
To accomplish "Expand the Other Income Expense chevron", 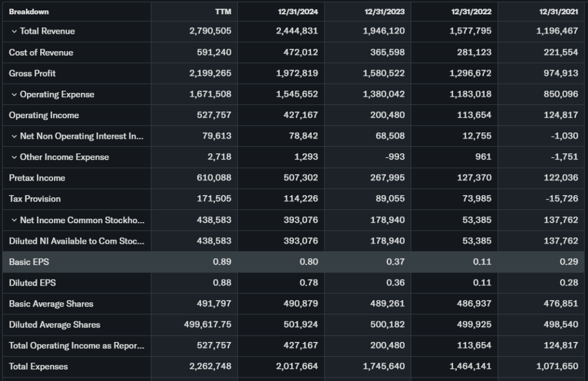I will click(14, 157).
